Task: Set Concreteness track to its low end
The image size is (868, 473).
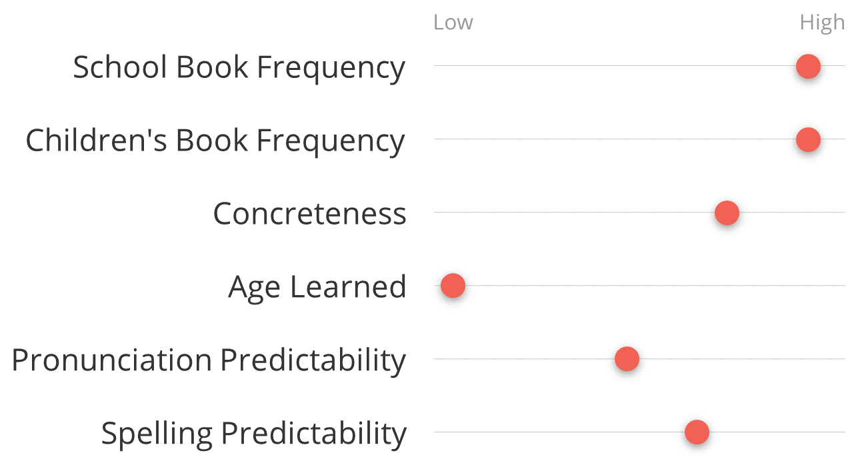Action: click(x=437, y=213)
